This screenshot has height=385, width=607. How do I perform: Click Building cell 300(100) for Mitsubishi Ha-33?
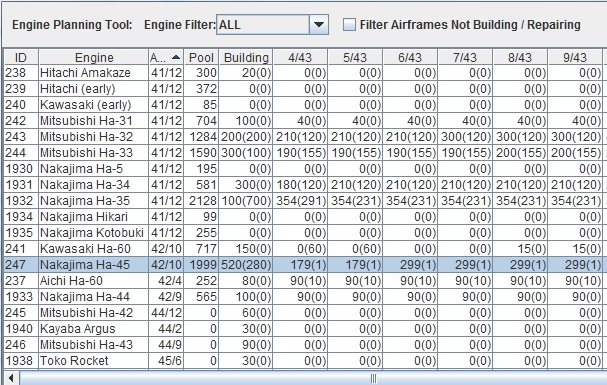(246, 152)
